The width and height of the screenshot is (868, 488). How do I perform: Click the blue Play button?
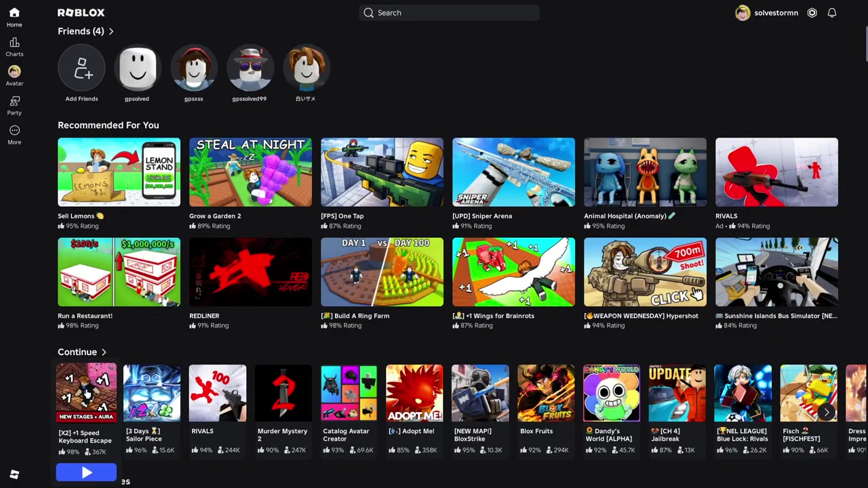click(86, 472)
